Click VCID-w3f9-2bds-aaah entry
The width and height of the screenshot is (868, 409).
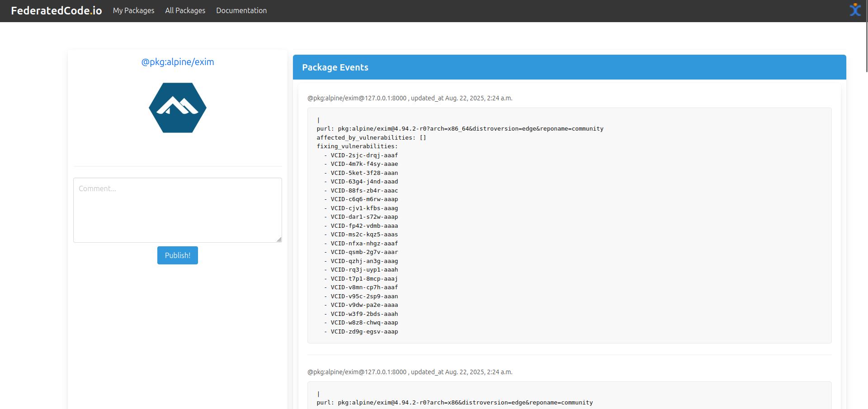pos(364,314)
